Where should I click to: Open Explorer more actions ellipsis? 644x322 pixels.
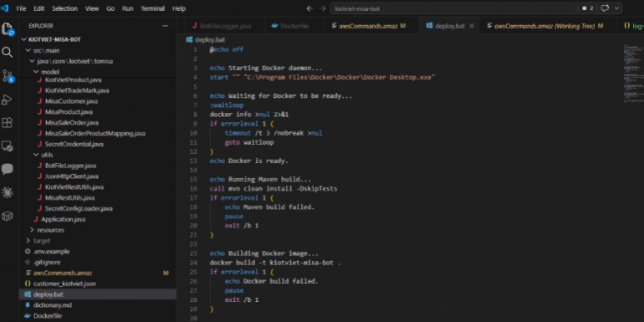(x=165, y=26)
